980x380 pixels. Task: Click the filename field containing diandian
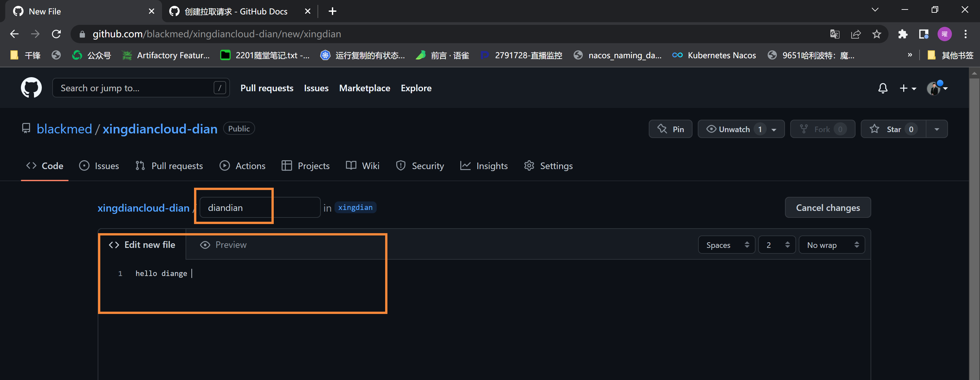click(x=260, y=208)
